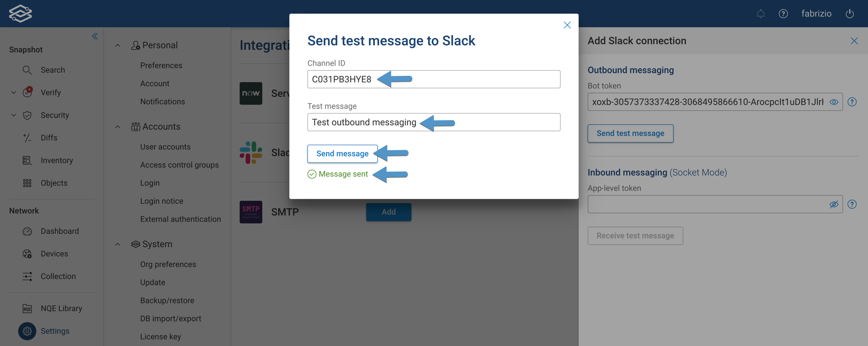Click inside the Channel ID field
The width and height of the screenshot is (868, 346).
coord(434,79)
